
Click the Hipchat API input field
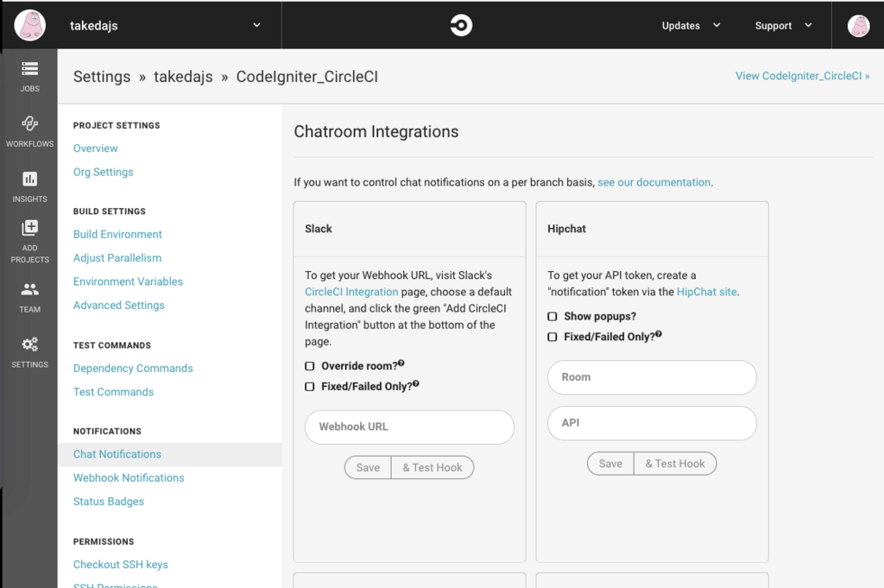pos(652,423)
